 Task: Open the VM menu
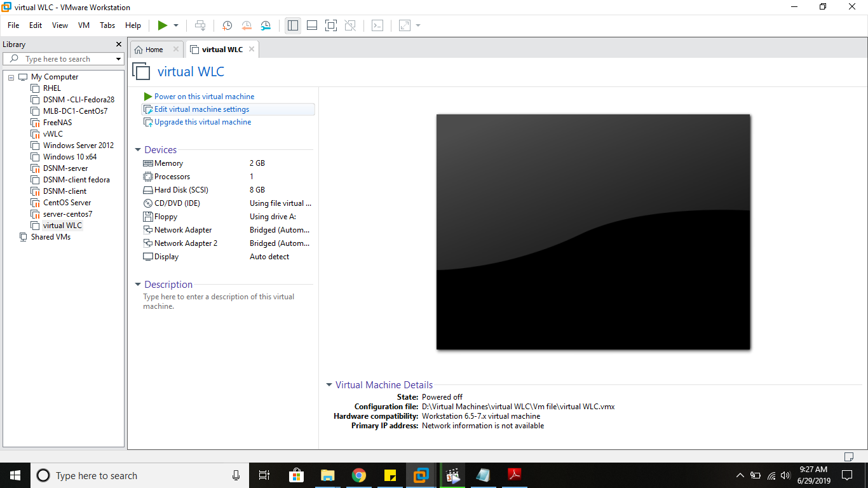click(84, 25)
